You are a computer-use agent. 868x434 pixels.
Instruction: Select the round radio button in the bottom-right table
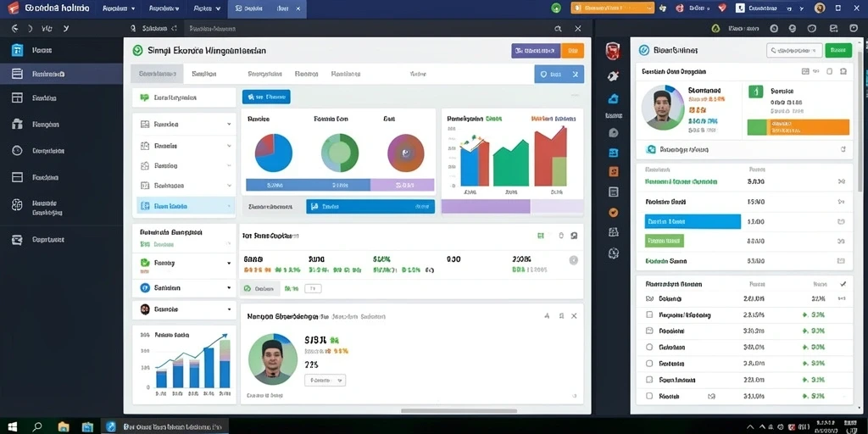[649, 347]
